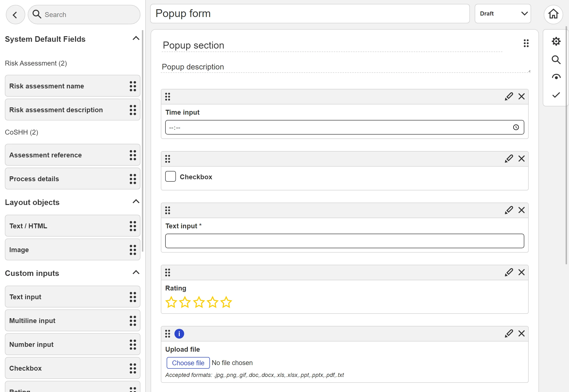Click the home icon button

[553, 14]
